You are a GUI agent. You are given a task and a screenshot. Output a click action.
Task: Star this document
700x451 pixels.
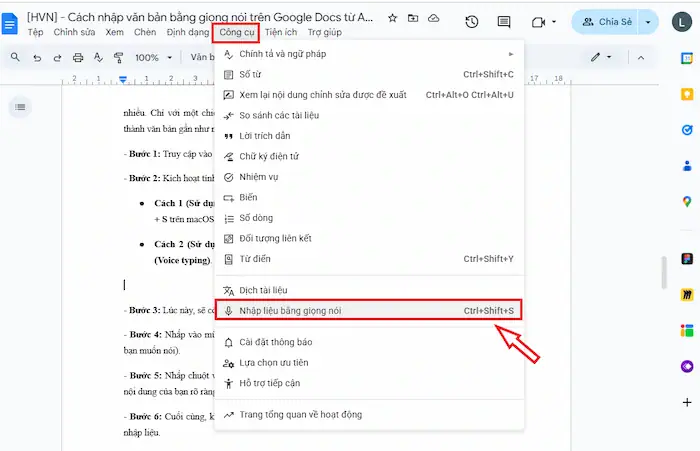click(392, 18)
